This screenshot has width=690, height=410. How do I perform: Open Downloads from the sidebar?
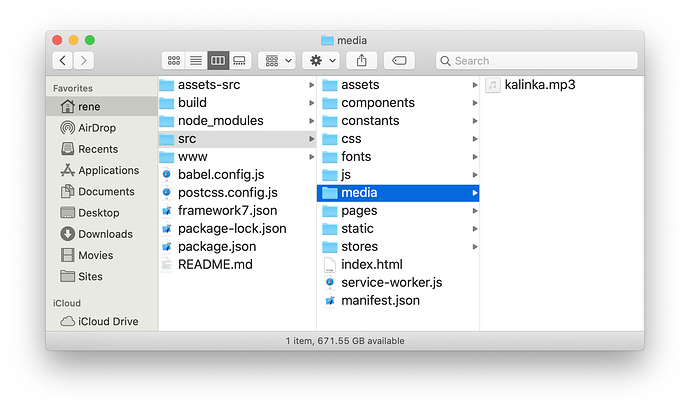coord(102,234)
